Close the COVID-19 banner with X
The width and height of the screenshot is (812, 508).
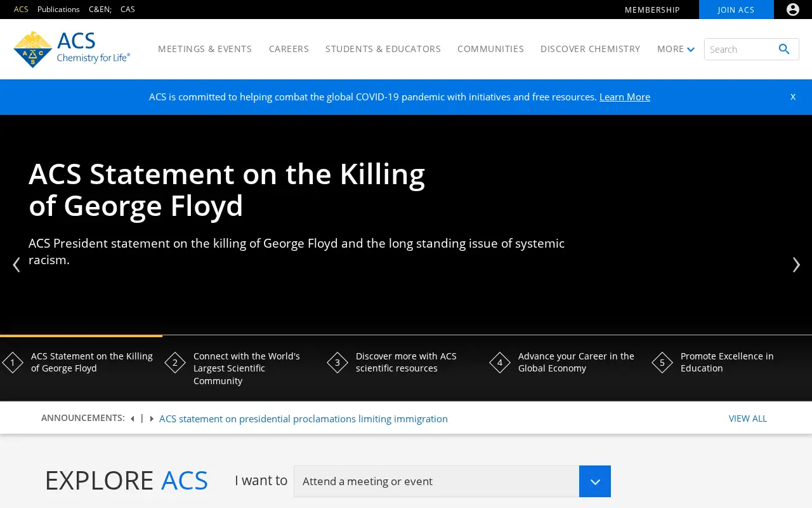pyautogui.click(x=793, y=97)
